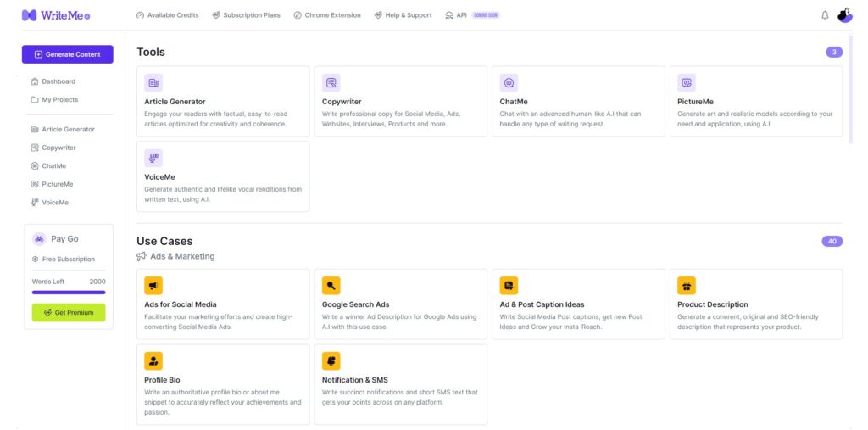The height and width of the screenshot is (430, 868).
Task: Click the Words Left progress bar
Action: click(x=69, y=292)
